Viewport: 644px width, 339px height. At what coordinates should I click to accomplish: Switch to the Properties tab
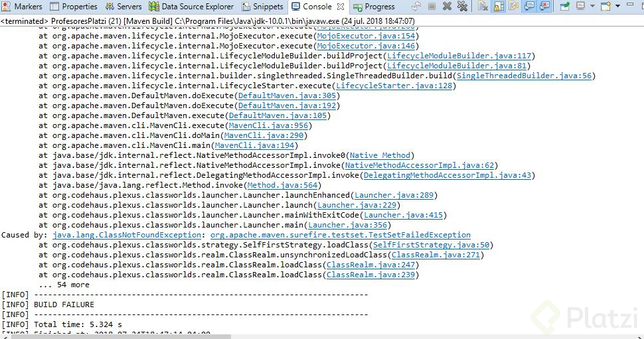74,7
